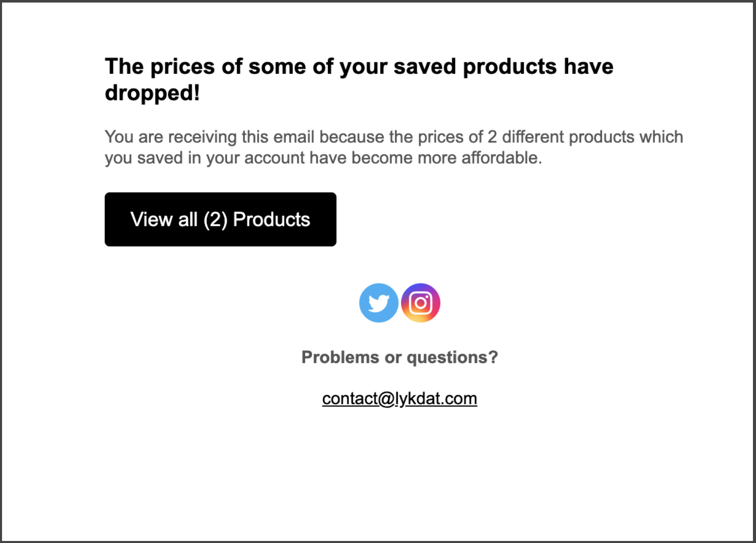
Task: Click the word 'dropped!' in the headline
Action: coord(152,93)
